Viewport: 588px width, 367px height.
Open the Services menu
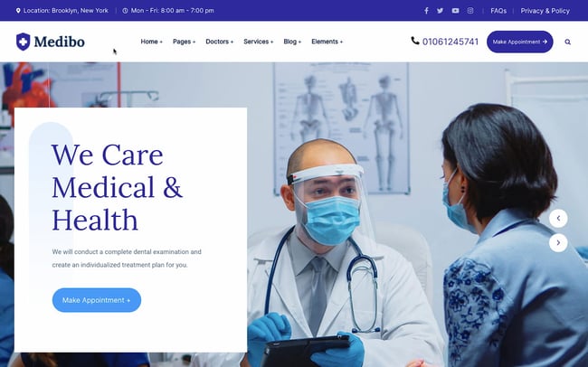[259, 42]
